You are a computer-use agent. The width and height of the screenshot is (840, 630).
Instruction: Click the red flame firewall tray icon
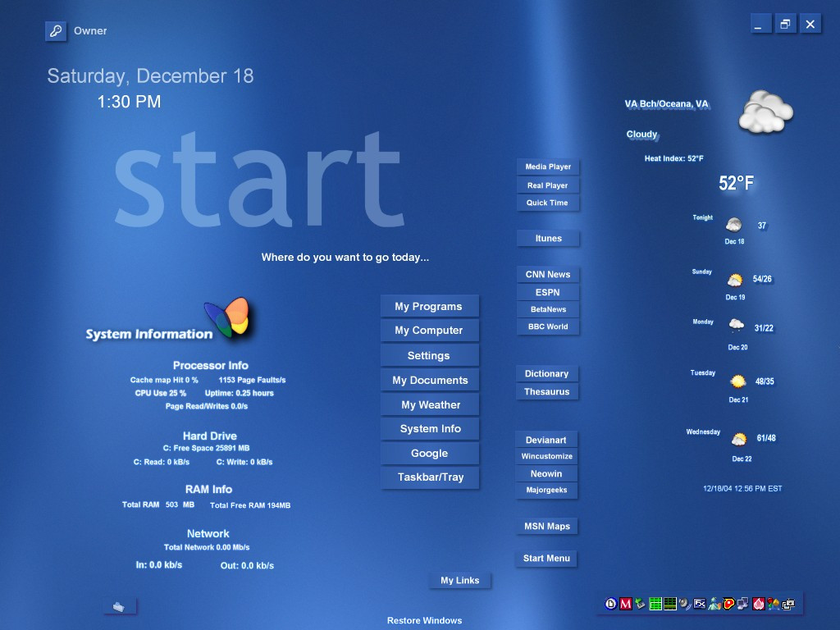point(759,604)
